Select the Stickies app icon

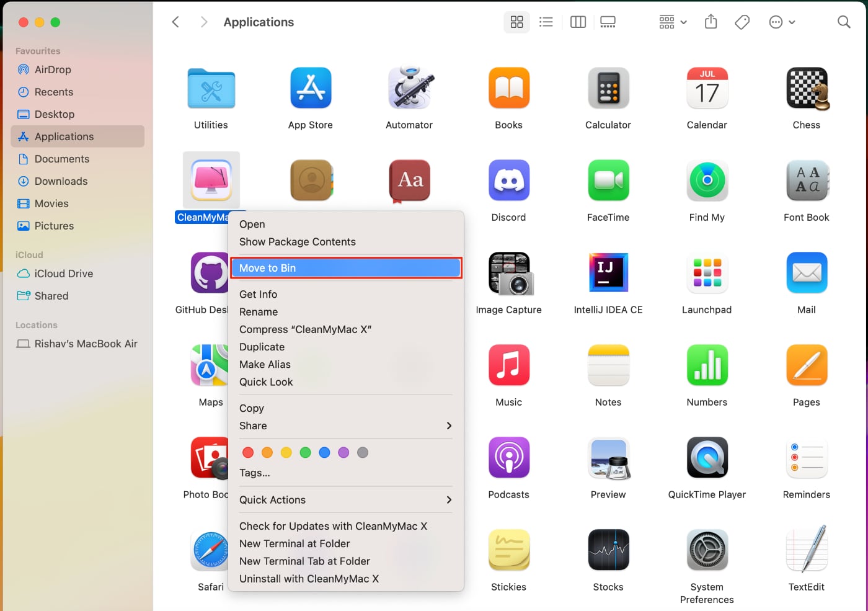(509, 550)
